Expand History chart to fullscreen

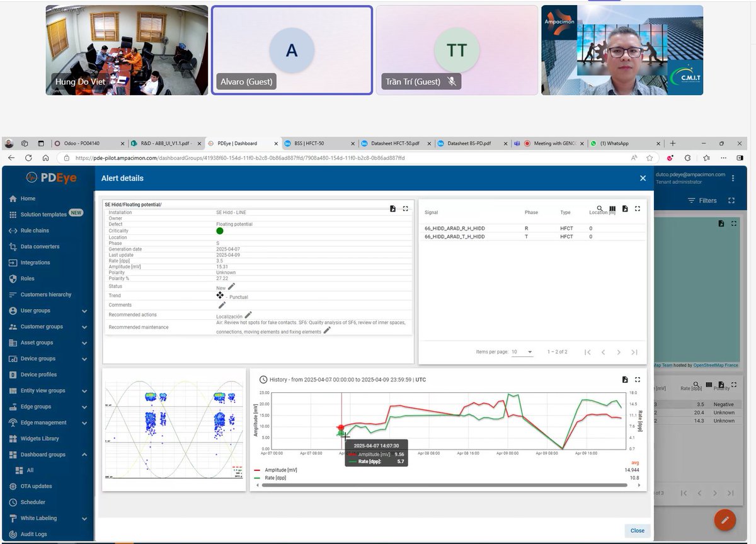coord(638,380)
